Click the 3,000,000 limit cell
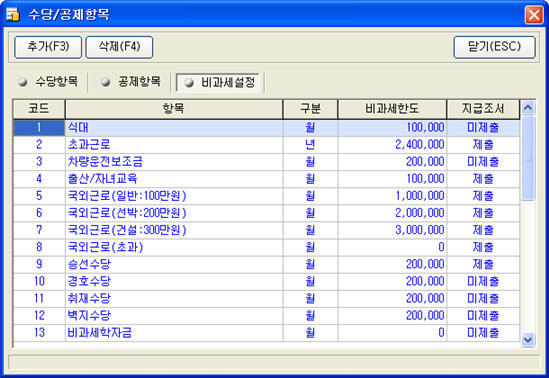Viewport: 549px width, 378px height. (x=392, y=230)
